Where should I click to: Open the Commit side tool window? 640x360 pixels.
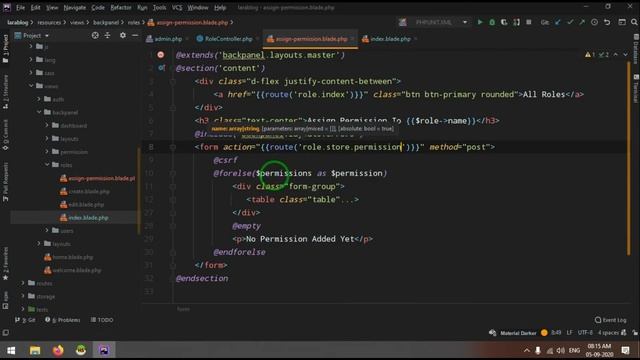click(x=5, y=135)
